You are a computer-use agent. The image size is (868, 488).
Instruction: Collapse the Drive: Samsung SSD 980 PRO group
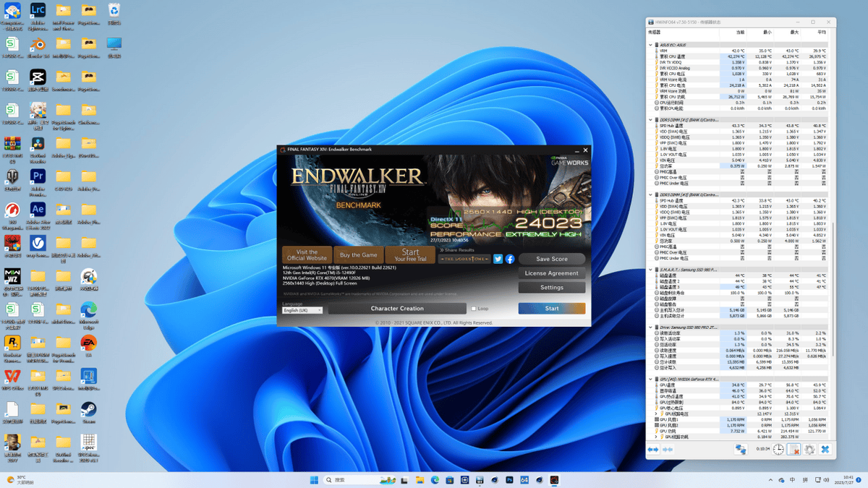pos(652,328)
